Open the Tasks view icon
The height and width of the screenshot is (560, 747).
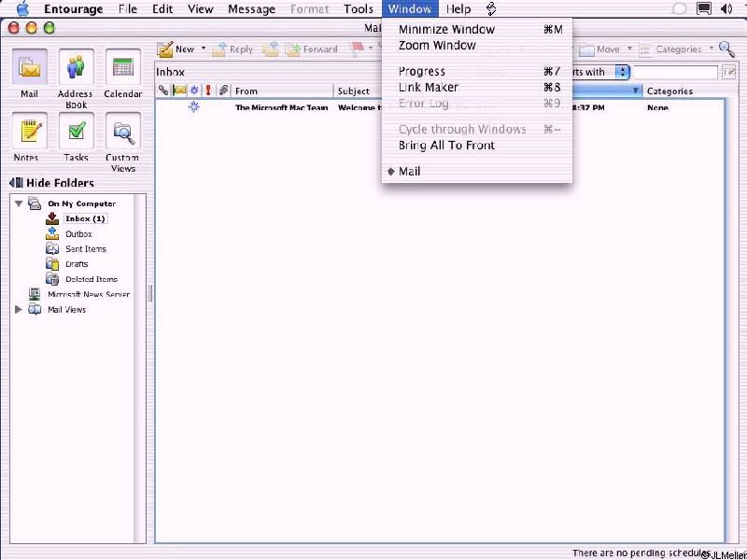point(76,132)
